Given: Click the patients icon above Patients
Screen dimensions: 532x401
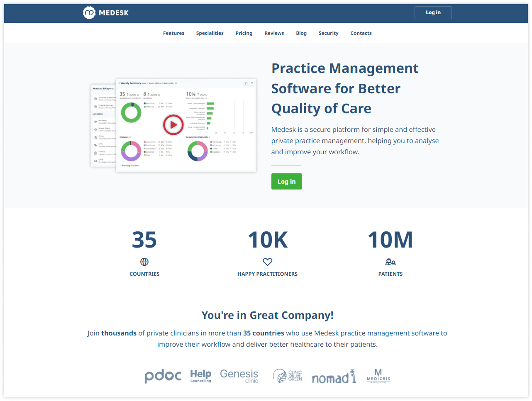Looking at the screenshot, I should [390, 262].
